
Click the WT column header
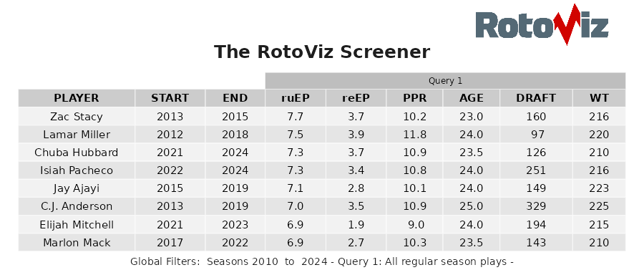(x=599, y=98)
